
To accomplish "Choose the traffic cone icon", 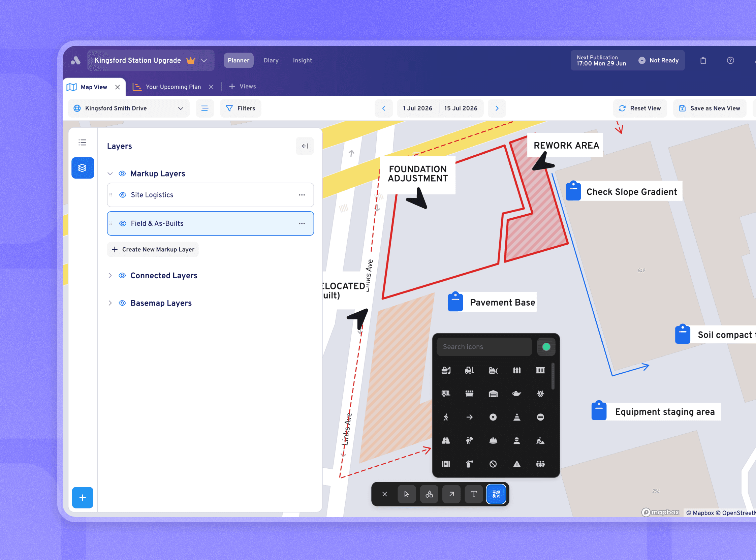I will coord(516,417).
